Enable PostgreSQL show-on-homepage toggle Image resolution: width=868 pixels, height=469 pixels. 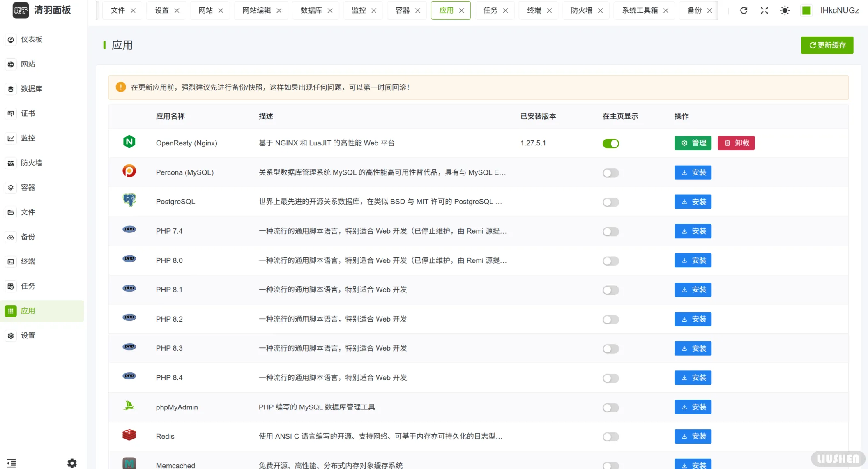(610, 202)
